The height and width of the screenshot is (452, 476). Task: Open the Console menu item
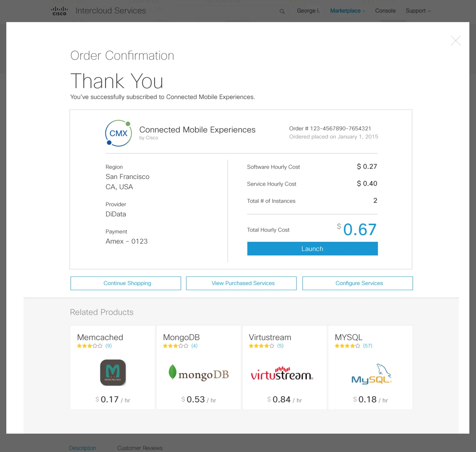(x=385, y=11)
